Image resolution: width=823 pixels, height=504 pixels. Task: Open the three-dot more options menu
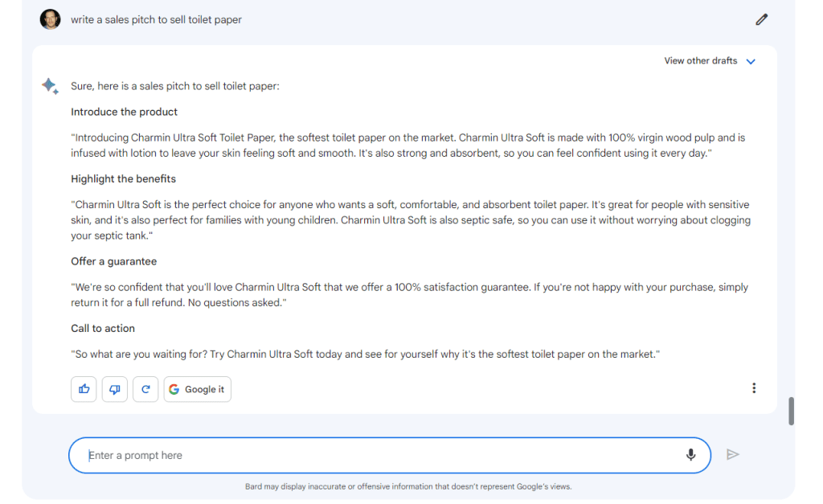[x=754, y=388]
